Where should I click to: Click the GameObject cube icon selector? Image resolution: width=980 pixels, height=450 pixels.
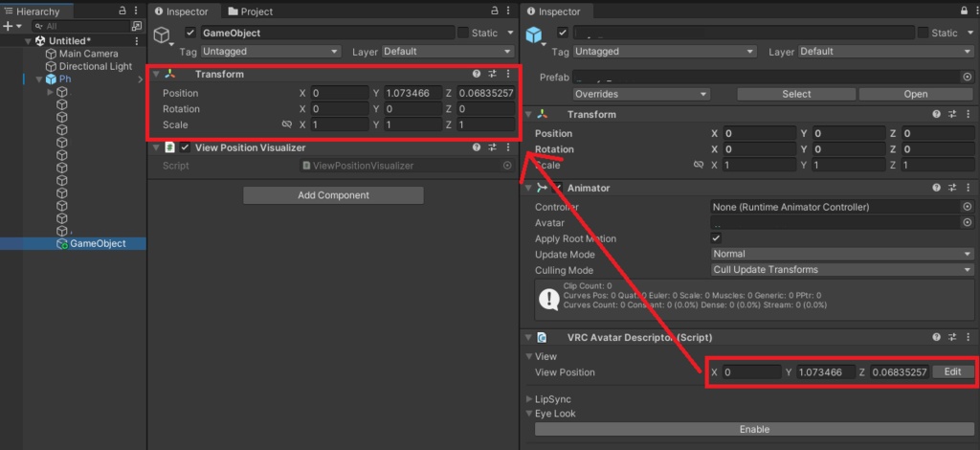[x=163, y=35]
